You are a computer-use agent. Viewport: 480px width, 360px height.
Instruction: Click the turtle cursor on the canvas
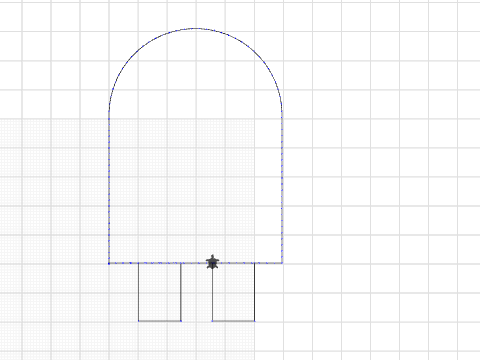[212, 262]
